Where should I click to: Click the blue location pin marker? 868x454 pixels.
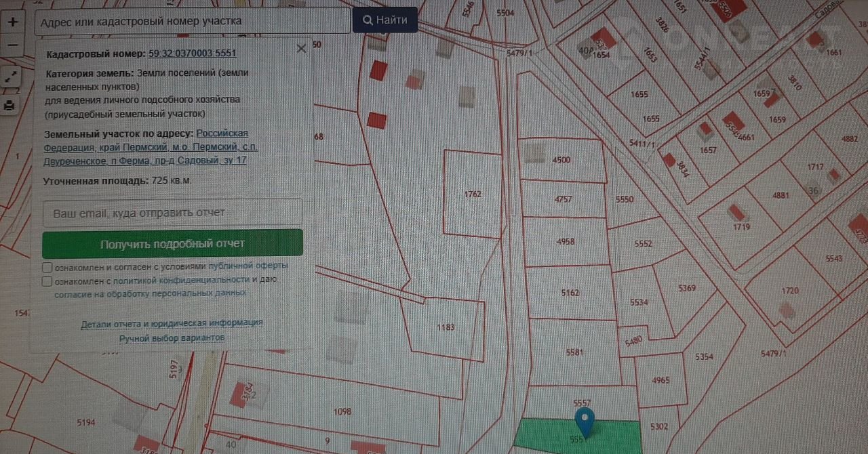coord(584,420)
